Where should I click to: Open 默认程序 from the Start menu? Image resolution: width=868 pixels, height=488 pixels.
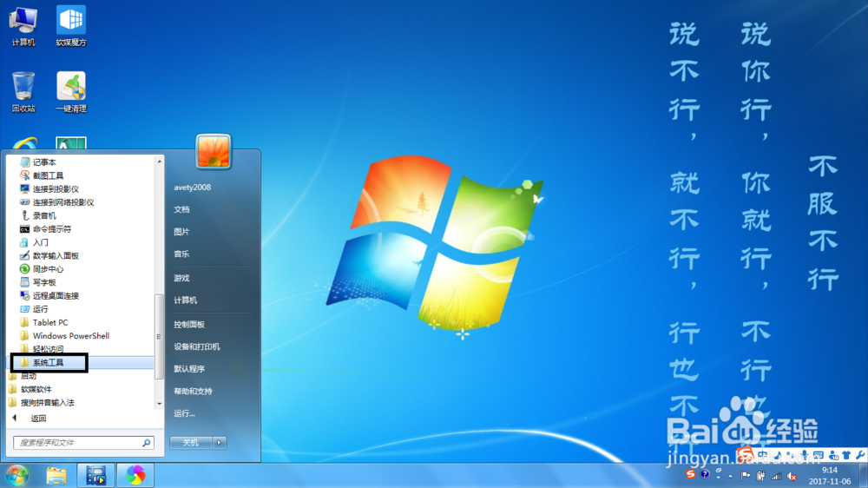point(188,369)
